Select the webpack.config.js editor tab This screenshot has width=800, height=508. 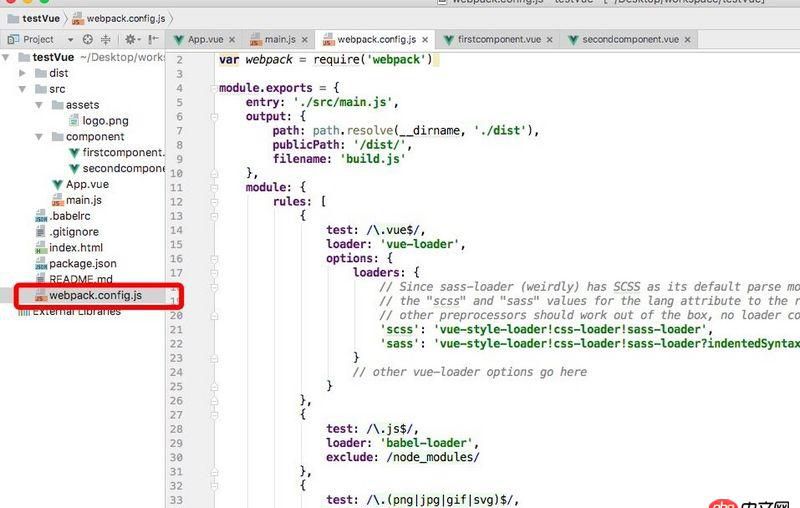pos(376,39)
